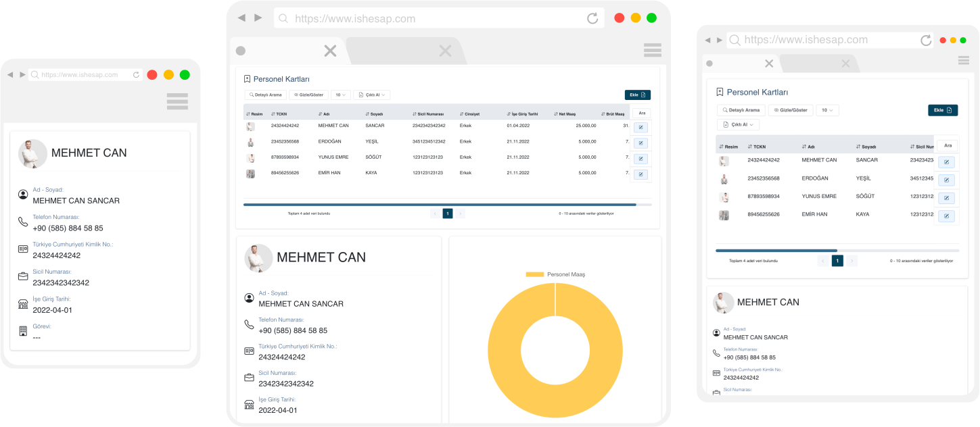This screenshot has height=427, width=980.
Task: Expand the Çıktı Al dropdown in center window
Action: pyautogui.click(x=371, y=95)
